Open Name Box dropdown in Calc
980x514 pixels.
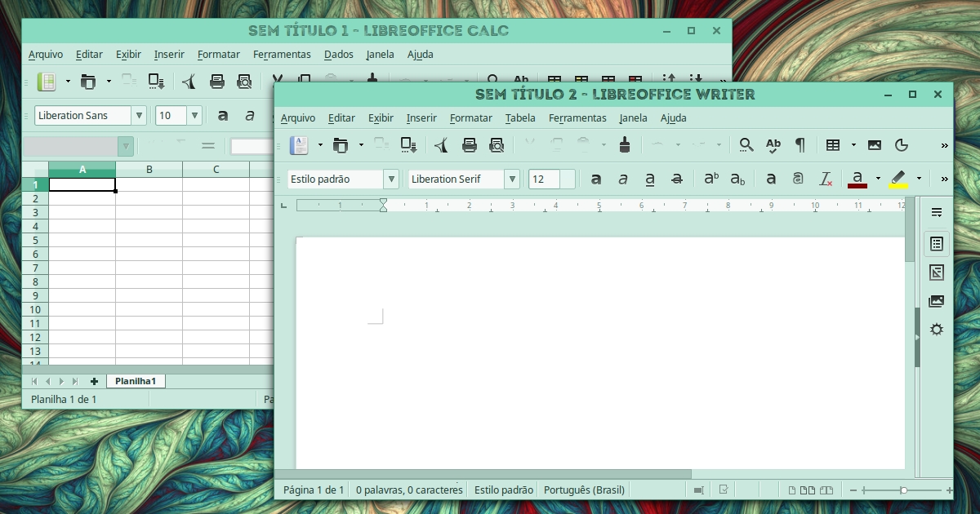126,147
